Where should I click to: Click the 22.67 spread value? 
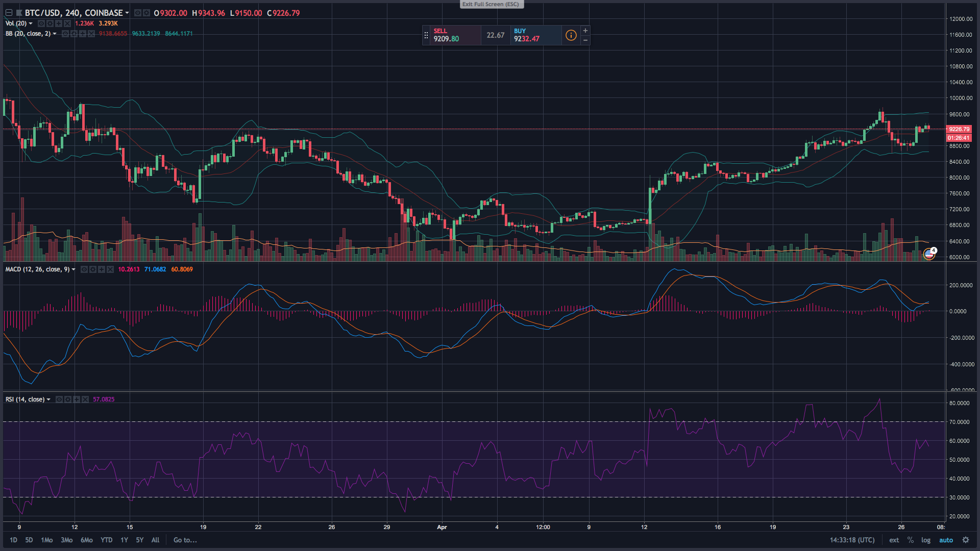496,35
